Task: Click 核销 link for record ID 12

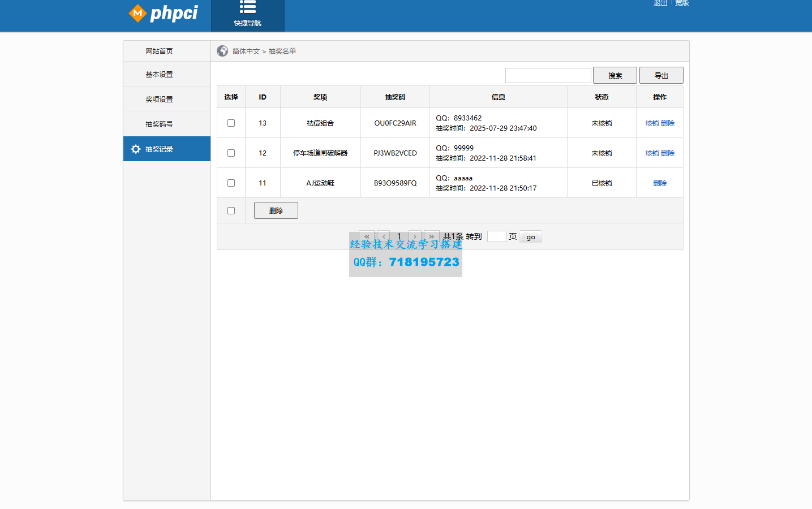Action: click(651, 153)
